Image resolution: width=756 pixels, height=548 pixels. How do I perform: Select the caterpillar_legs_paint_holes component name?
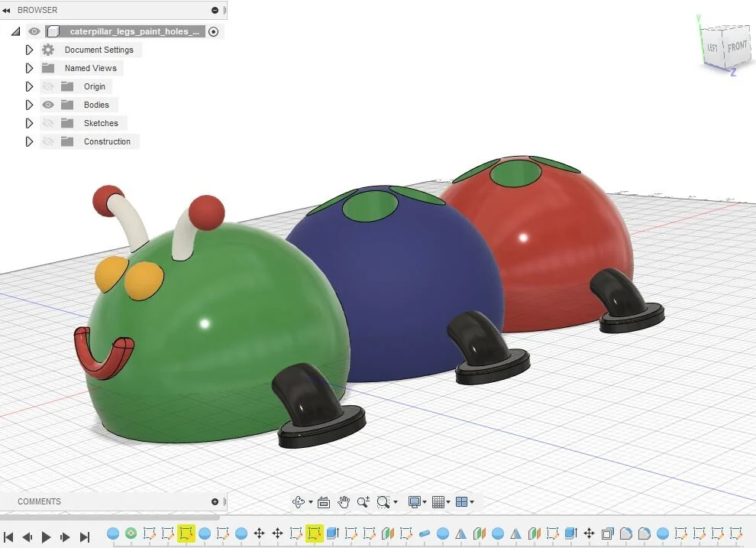(134, 31)
